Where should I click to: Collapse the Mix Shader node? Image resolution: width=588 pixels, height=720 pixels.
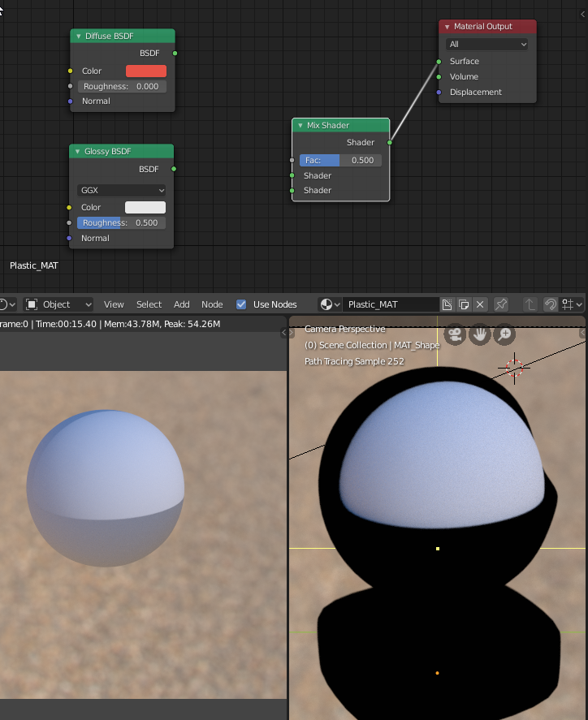(300, 126)
